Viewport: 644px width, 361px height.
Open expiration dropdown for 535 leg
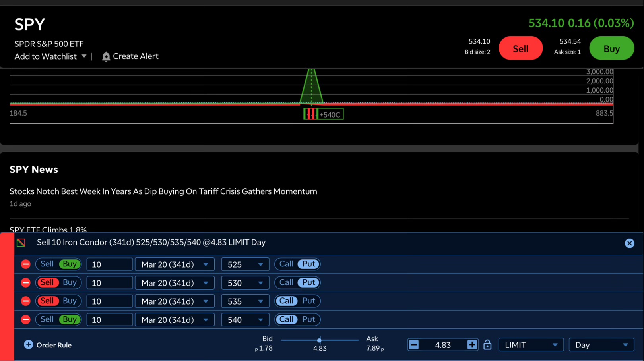point(175,301)
